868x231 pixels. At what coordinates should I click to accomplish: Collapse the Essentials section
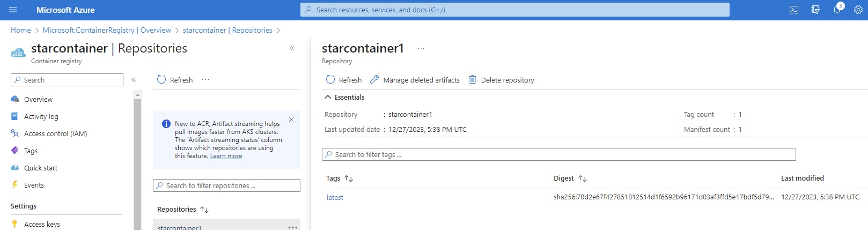coord(328,97)
